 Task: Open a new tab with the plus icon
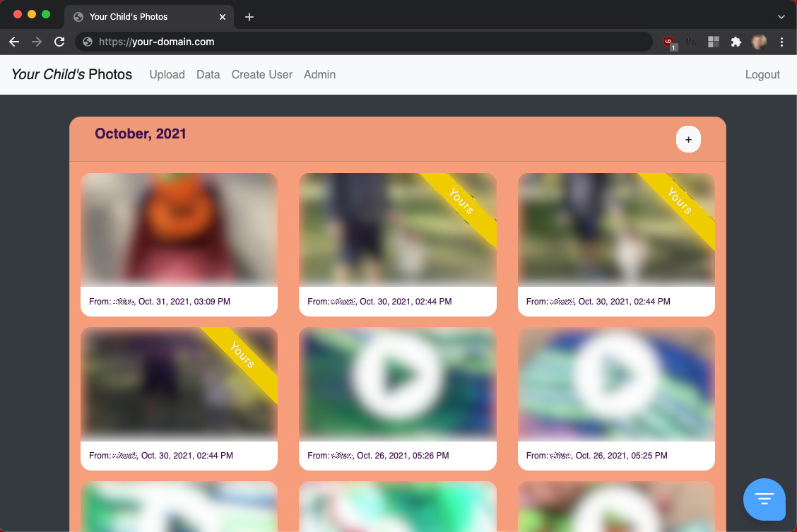(x=249, y=17)
